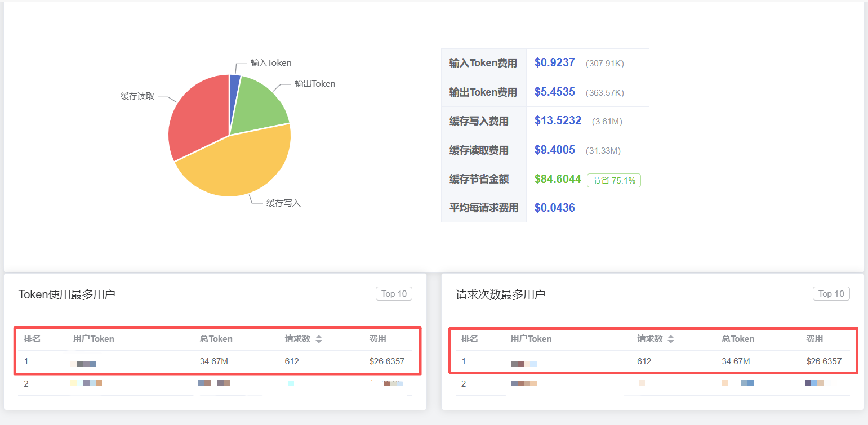This screenshot has width=868, height=425.
Task: Click 总Token column header in Token使用最多用户 table
Action: click(216, 339)
